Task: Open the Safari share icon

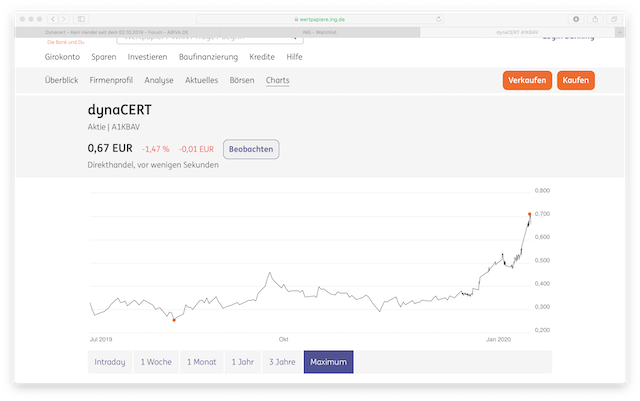Action: click(x=596, y=19)
